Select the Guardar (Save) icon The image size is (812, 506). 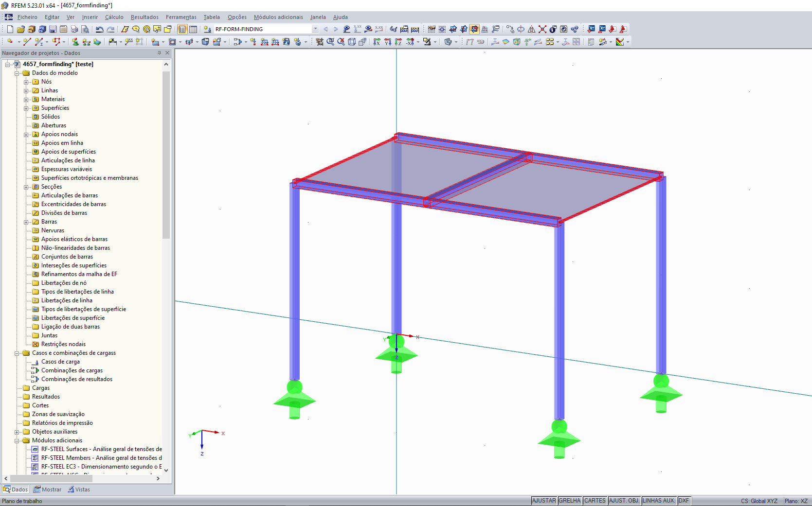[x=53, y=29]
